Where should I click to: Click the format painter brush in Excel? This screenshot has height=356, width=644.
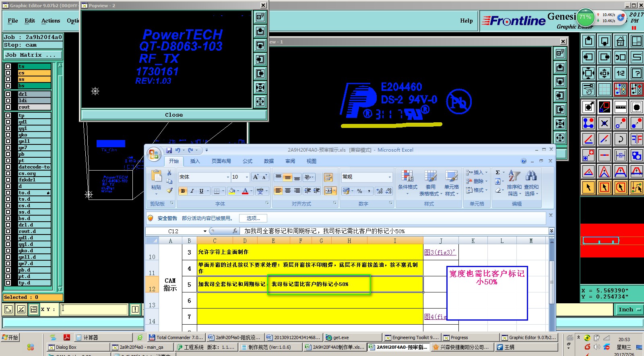point(169,190)
